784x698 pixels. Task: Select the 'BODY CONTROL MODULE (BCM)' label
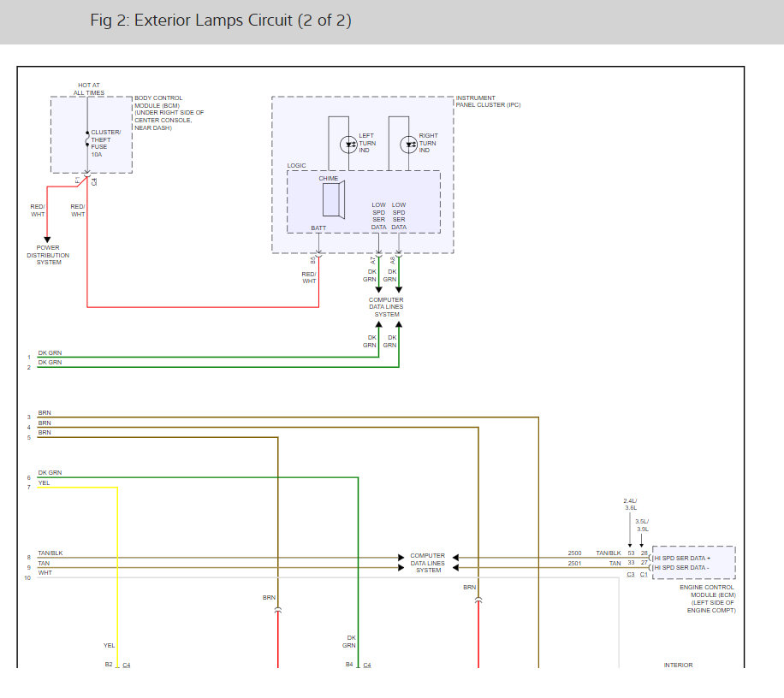click(x=158, y=102)
